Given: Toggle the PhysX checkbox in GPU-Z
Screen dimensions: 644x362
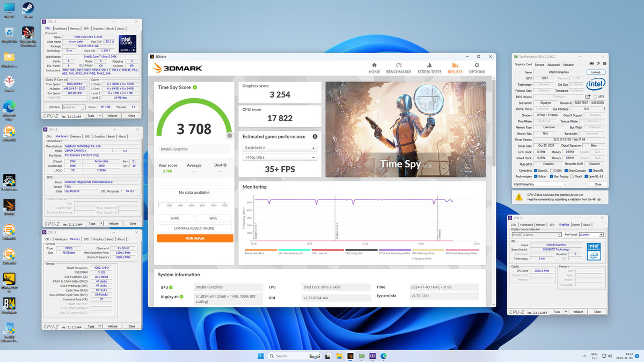Looking at the screenshot, I should [x=571, y=176].
